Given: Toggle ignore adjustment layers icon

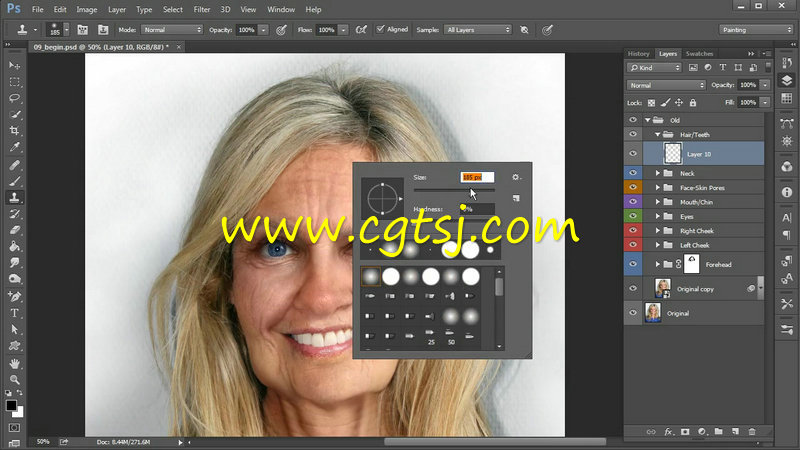Looking at the screenshot, I should click(524, 30).
